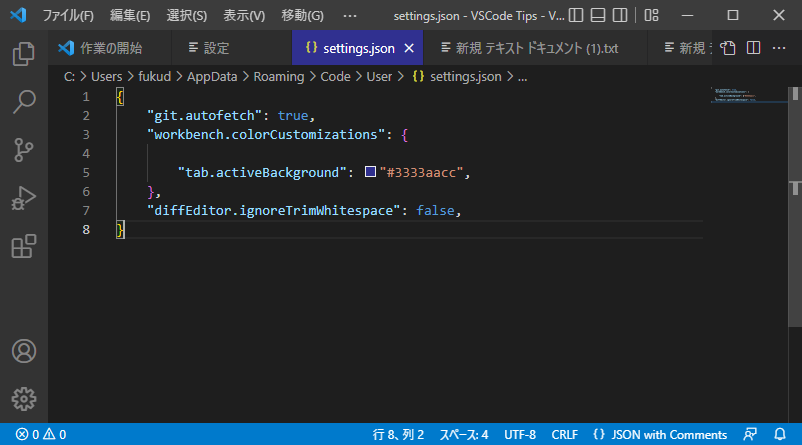This screenshot has height=445, width=802.
Task: Click Code in the breadcrumb
Action: click(335, 77)
